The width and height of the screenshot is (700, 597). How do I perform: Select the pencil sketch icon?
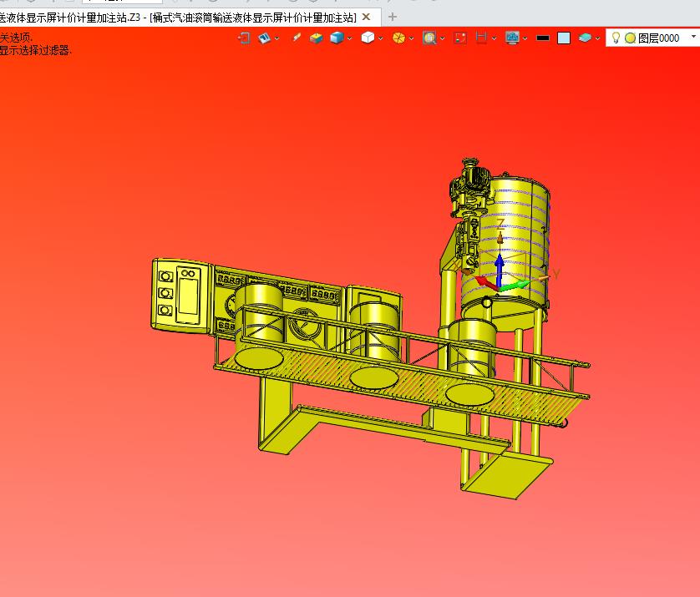[297, 38]
